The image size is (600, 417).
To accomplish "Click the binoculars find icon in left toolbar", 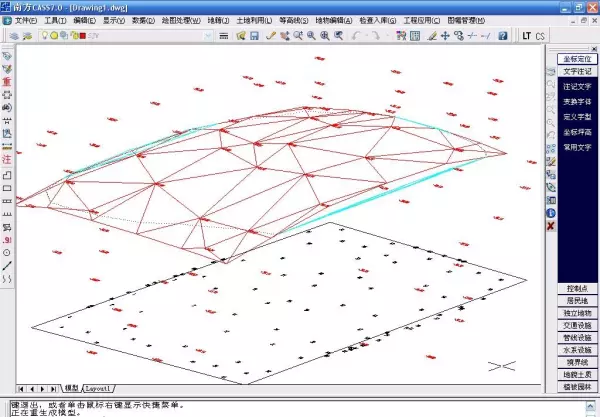I will 7,108.
